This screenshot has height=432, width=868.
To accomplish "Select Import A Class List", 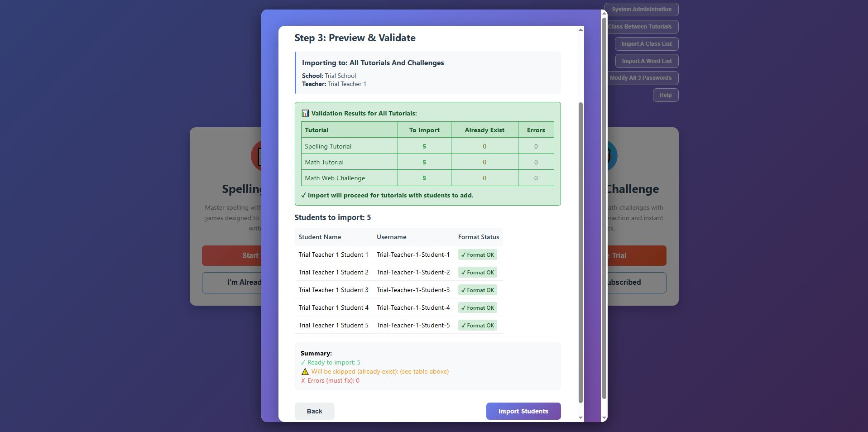I will click(646, 43).
